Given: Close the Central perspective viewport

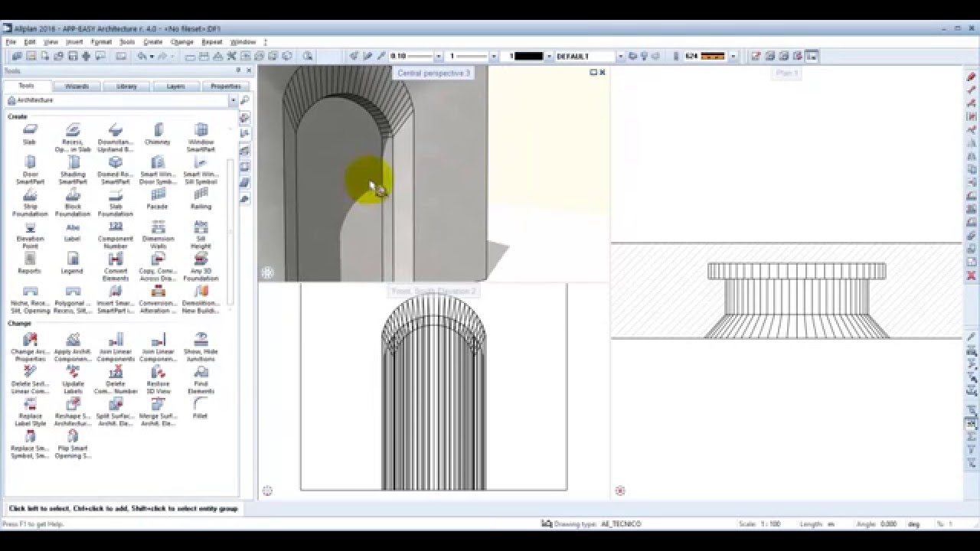Looking at the screenshot, I should click(x=602, y=72).
